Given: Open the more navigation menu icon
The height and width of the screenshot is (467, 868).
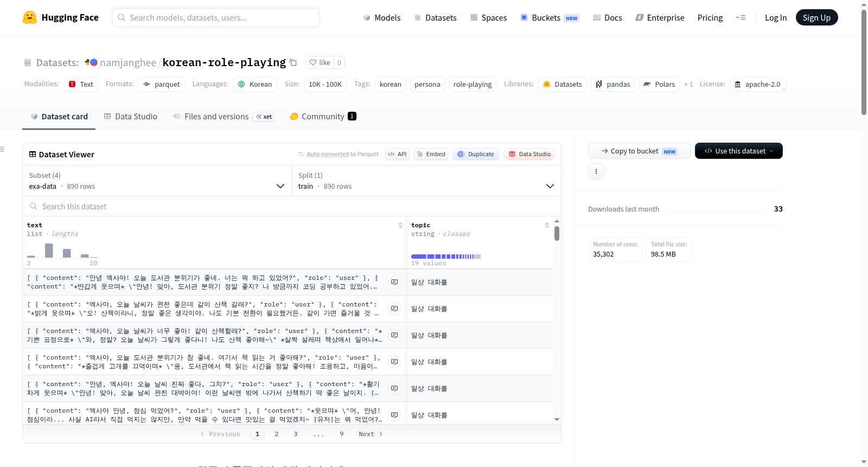Looking at the screenshot, I should 741,17.
